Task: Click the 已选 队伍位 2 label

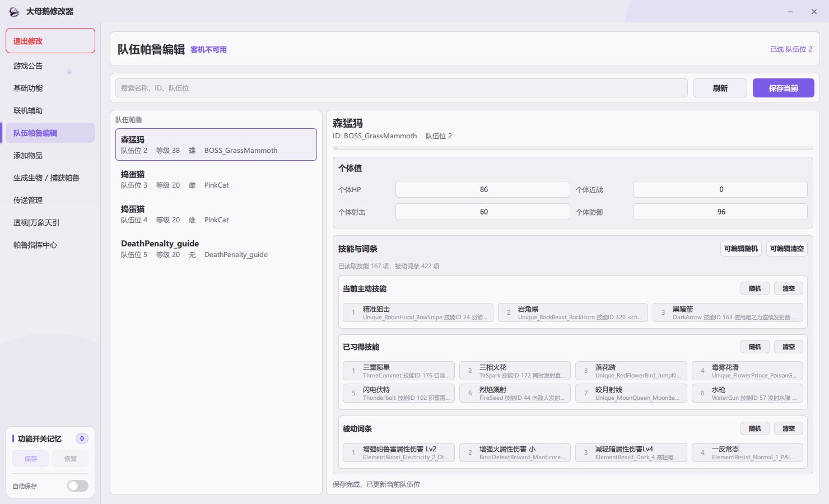Action: click(x=791, y=49)
